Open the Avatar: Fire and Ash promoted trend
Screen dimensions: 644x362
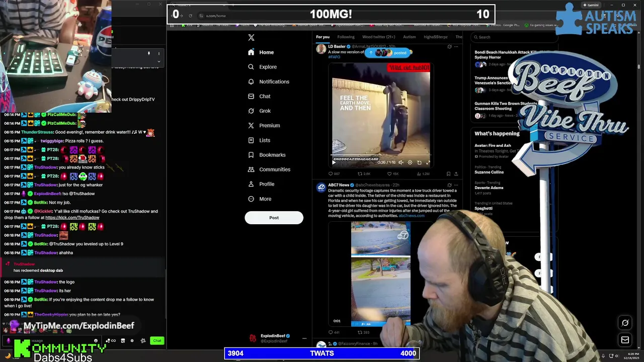click(x=493, y=145)
